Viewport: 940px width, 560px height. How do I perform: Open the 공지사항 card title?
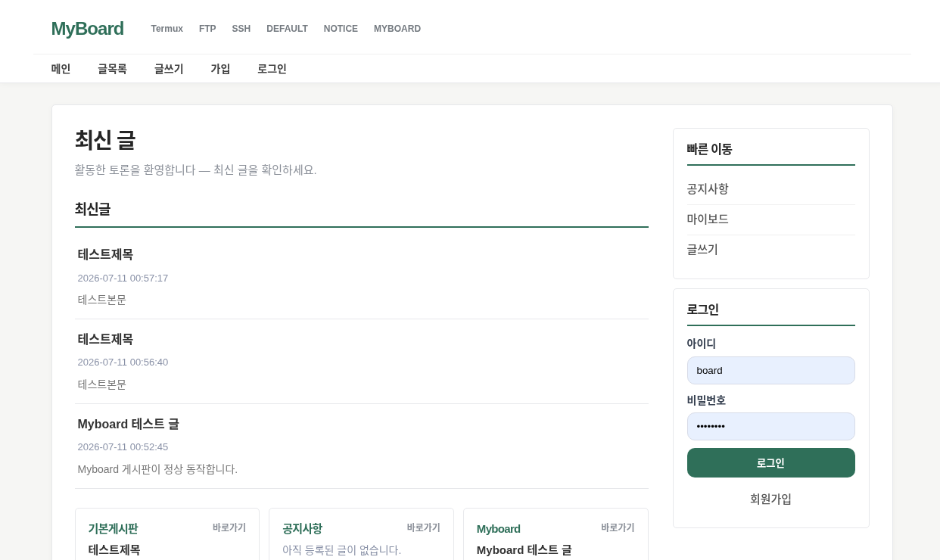click(x=302, y=528)
